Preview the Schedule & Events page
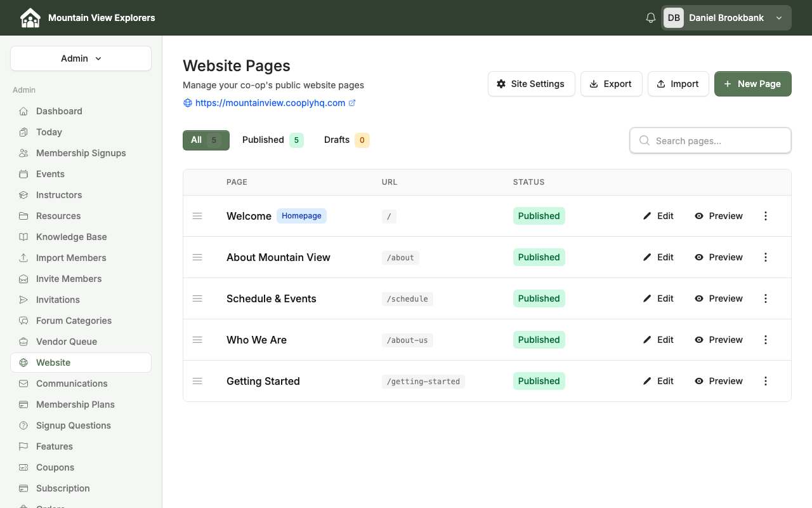 pos(719,298)
